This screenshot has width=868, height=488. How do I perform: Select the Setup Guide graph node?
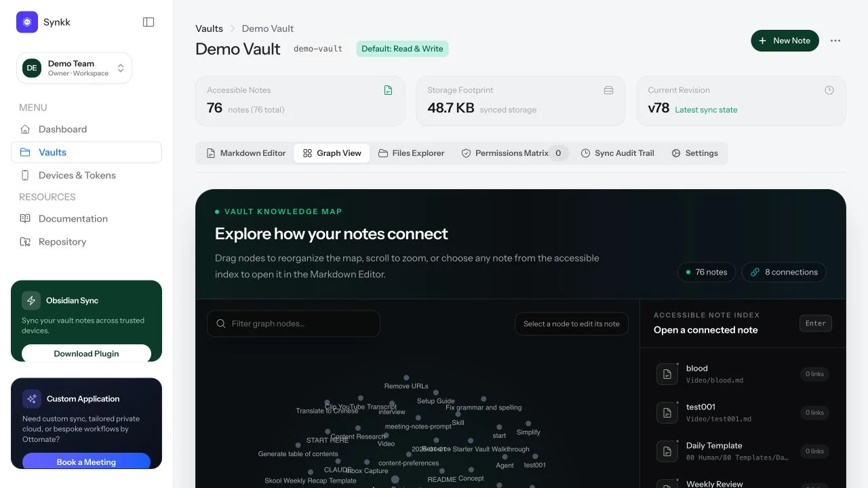tap(435, 393)
